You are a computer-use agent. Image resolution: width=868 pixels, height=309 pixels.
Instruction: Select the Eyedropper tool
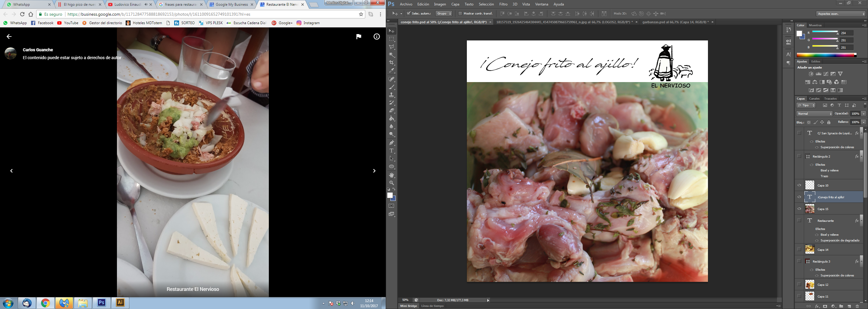click(x=392, y=71)
